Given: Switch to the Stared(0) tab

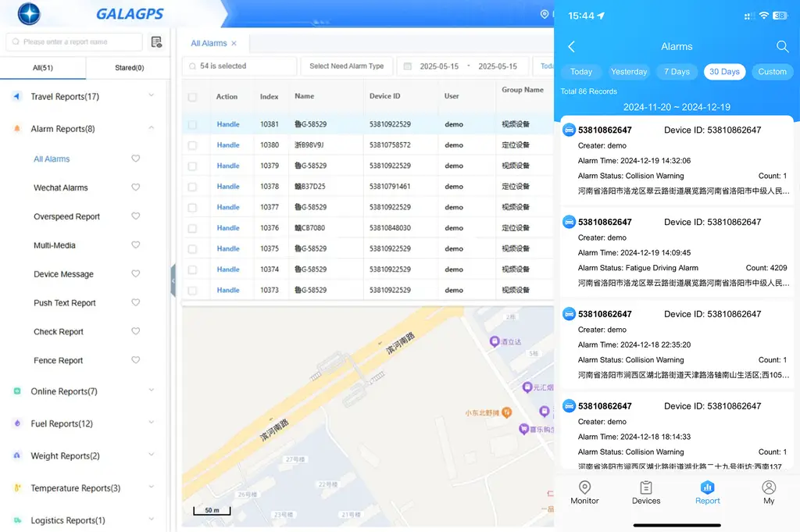Looking at the screenshot, I should tap(129, 68).
